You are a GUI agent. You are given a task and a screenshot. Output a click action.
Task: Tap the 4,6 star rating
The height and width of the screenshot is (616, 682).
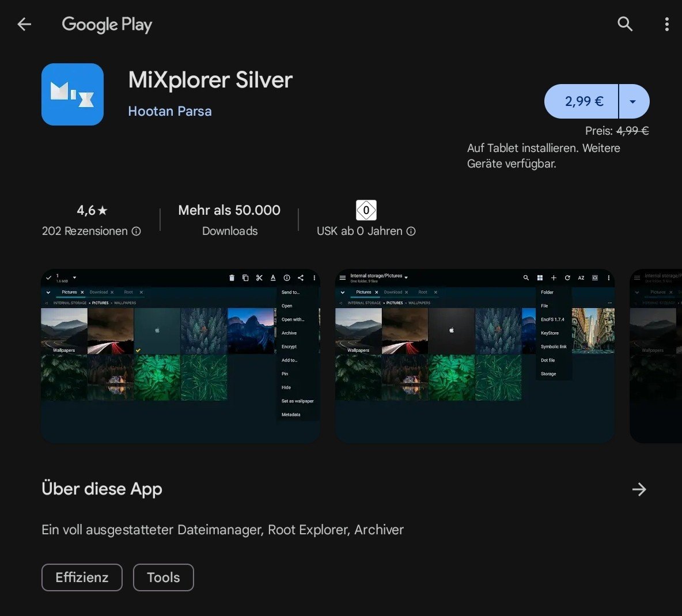click(x=92, y=210)
